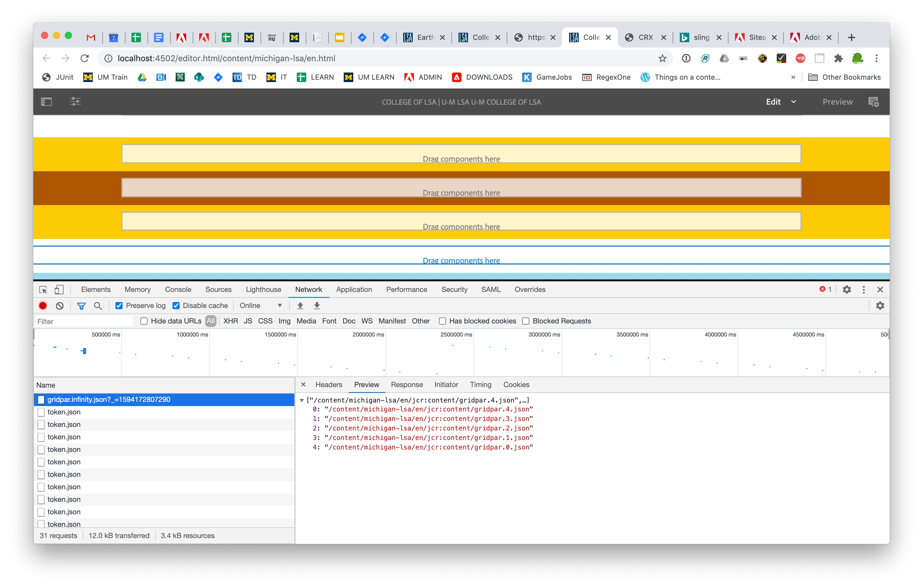
Task: Toggle device toolbar icon
Action: pos(59,290)
